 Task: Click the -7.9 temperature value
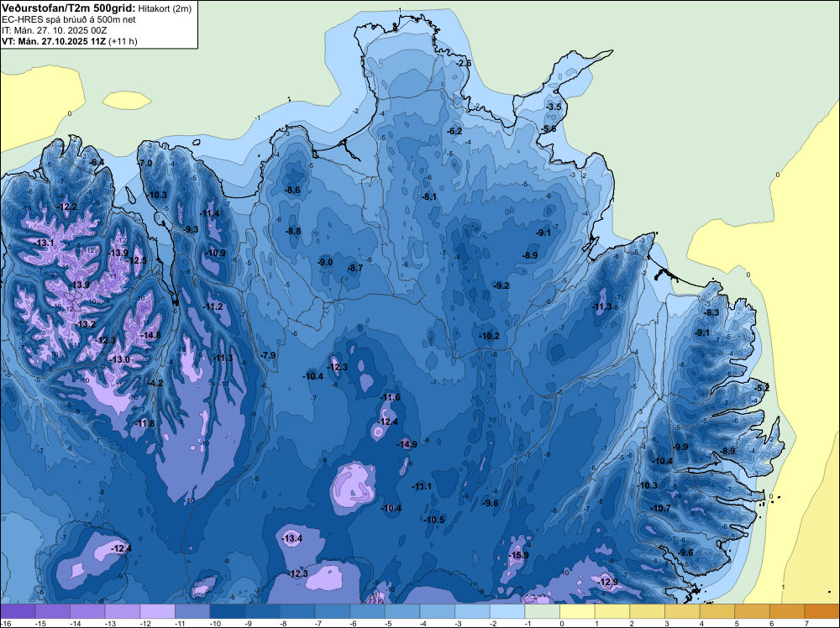(268, 355)
